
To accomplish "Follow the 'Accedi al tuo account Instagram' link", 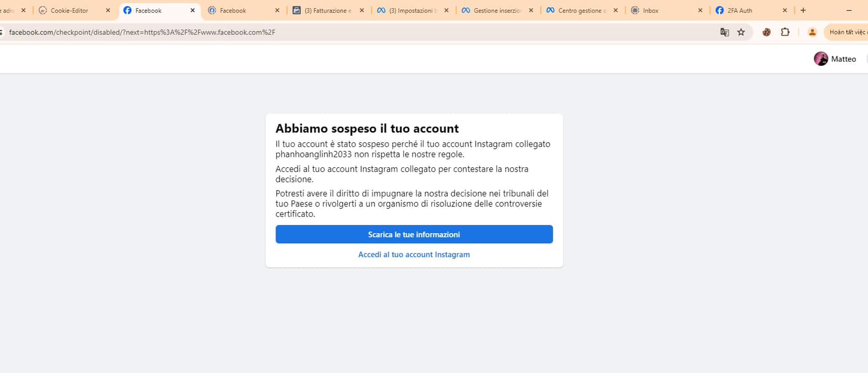I will click(x=414, y=255).
